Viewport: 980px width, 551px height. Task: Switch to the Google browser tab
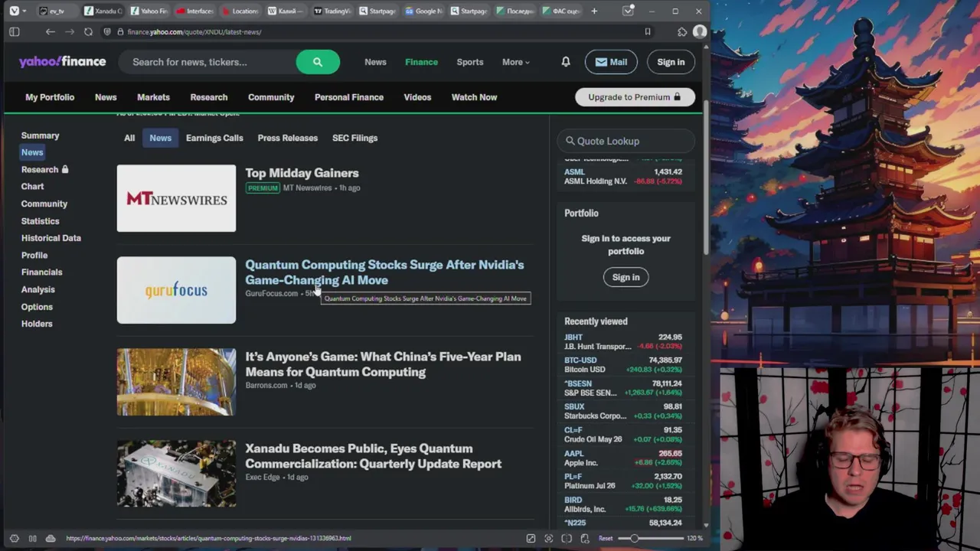(423, 11)
